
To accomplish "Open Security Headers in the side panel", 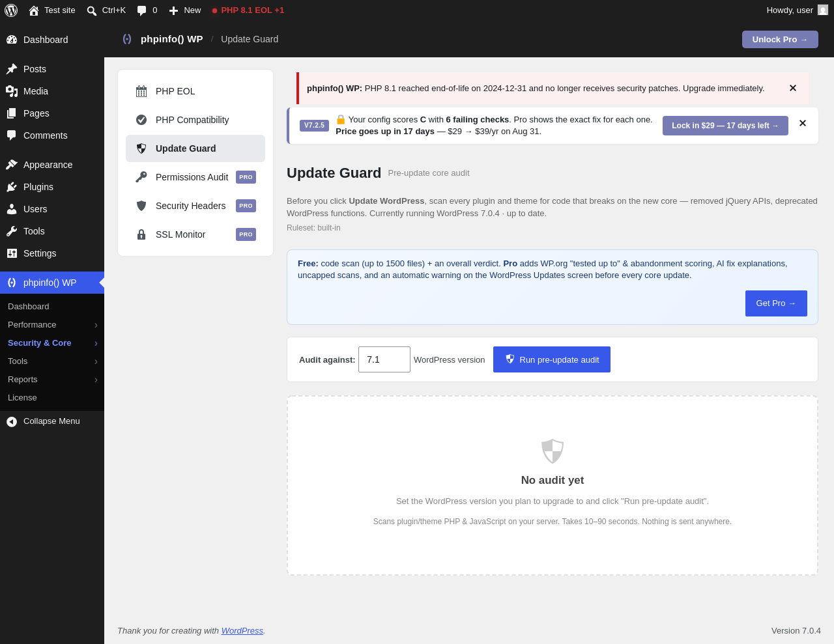I will pyautogui.click(x=195, y=206).
